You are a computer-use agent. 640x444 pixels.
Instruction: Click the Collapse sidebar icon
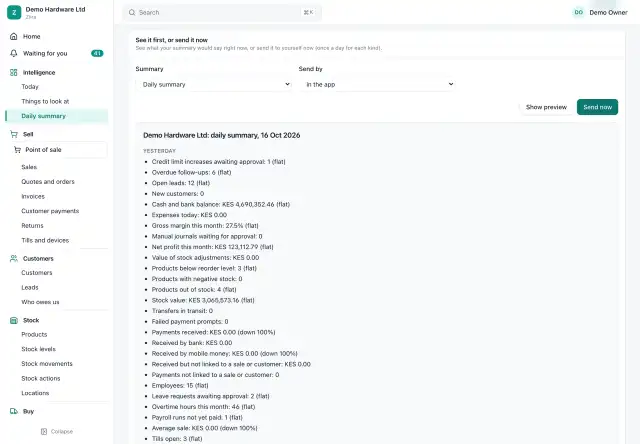click(44, 431)
